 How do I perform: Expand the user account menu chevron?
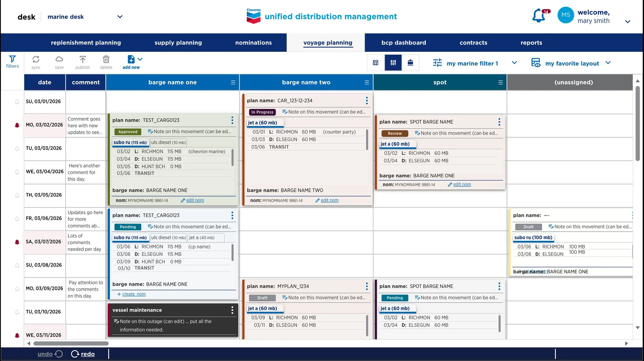click(x=627, y=22)
